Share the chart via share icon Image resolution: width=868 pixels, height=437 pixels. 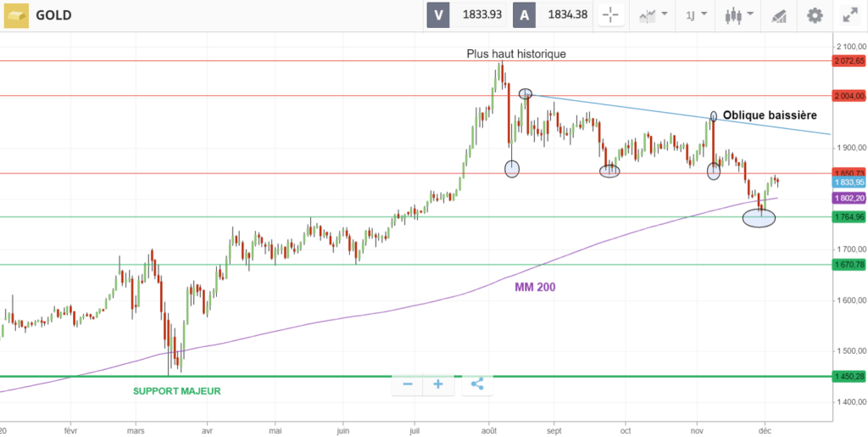[x=477, y=384]
